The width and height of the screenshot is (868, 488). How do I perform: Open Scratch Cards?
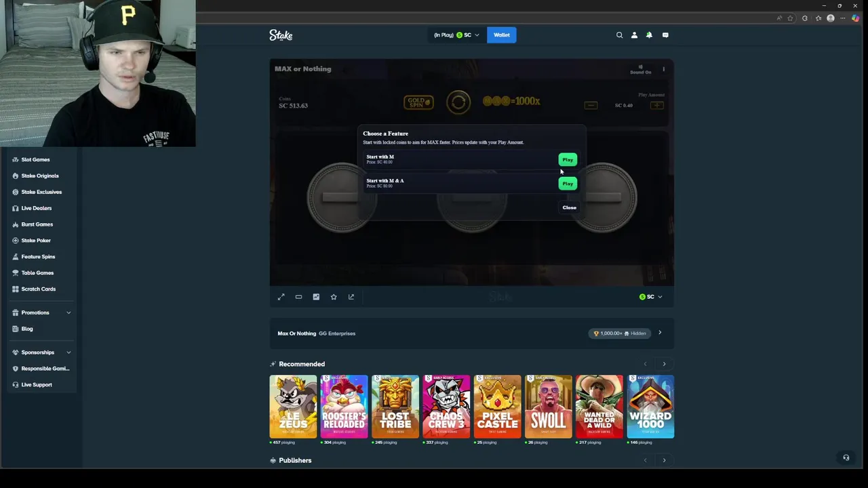38,289
